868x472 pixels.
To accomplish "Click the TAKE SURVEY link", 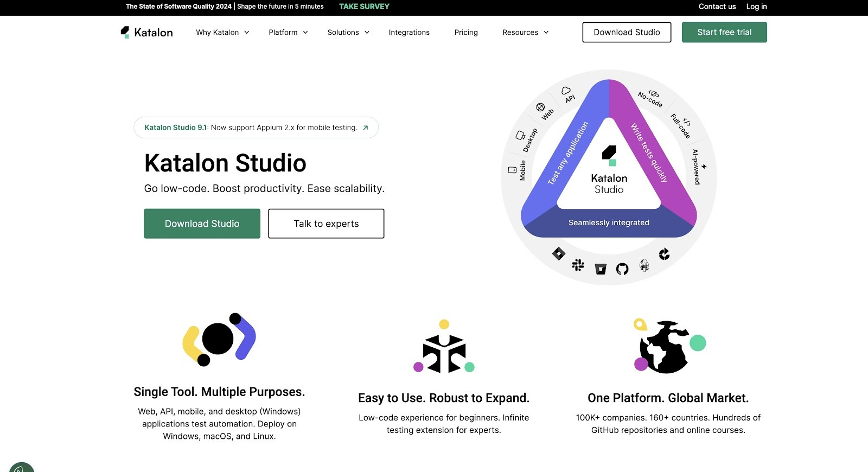I will (365, 7).
